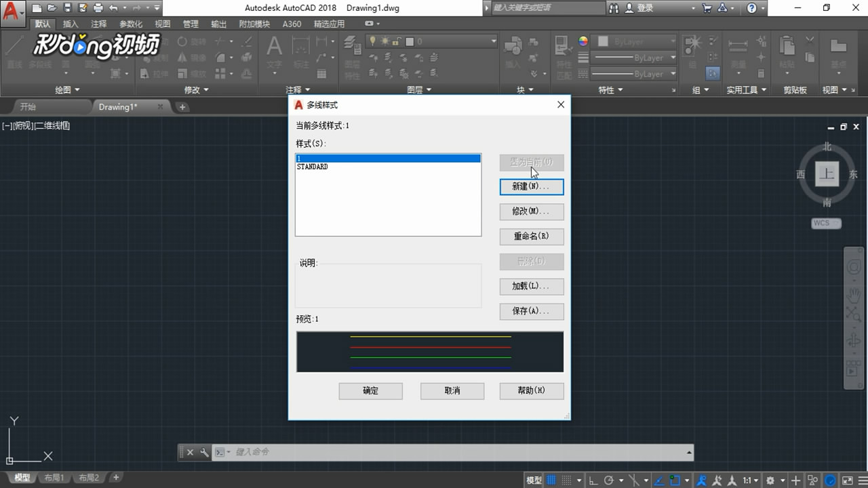The width and height of the screenshot is (868, 488).
Task: Switch to the 插入 ribbon tab
Action: 71,24
